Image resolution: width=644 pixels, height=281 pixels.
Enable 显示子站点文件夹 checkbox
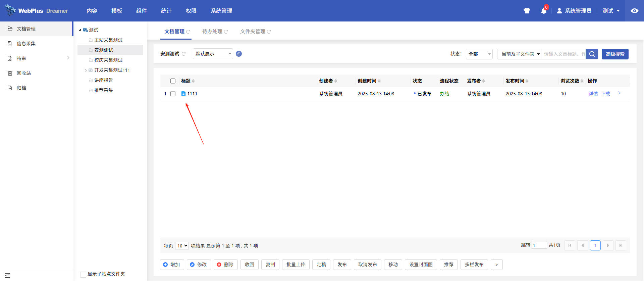[83, 274]
